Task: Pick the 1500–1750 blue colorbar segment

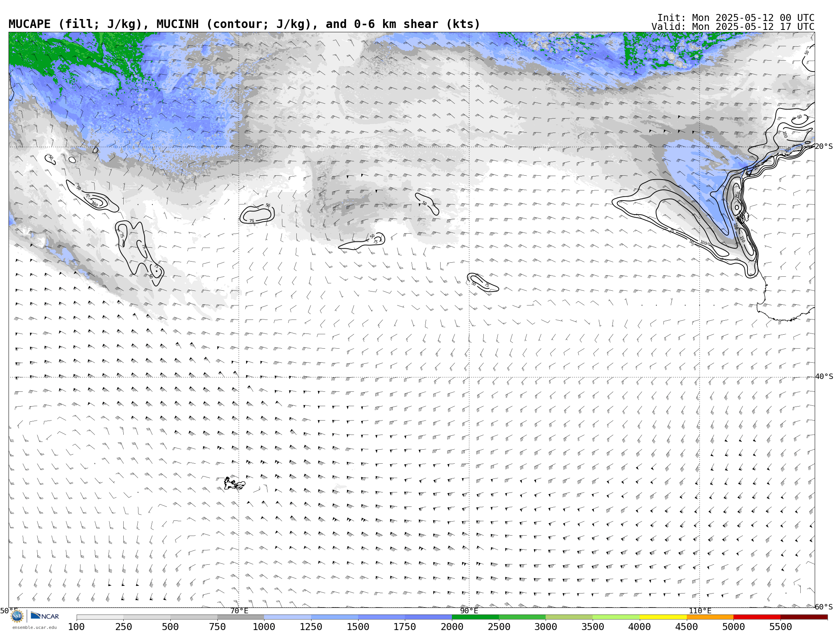Action: (381, 617)
